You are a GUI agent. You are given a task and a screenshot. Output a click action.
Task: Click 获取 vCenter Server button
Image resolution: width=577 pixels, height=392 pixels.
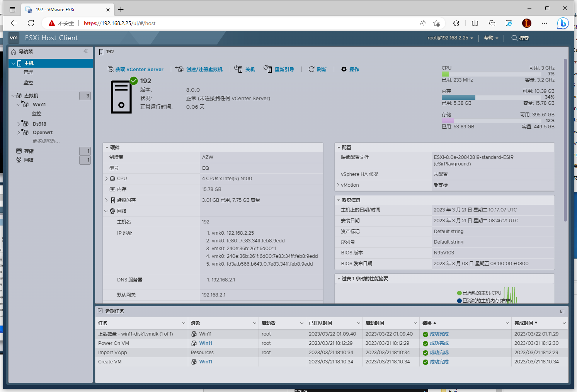coord(135,70)
